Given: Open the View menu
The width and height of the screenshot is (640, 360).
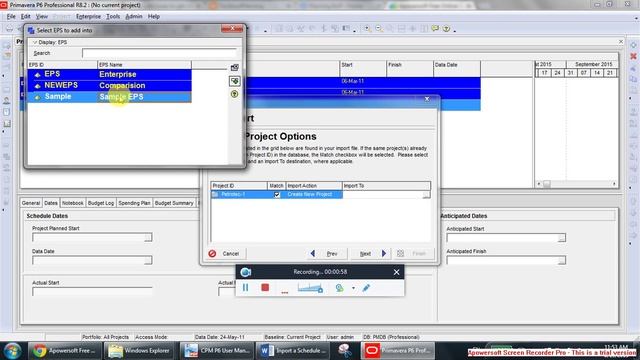Looking at the screenshot, I should pos(42,16).
